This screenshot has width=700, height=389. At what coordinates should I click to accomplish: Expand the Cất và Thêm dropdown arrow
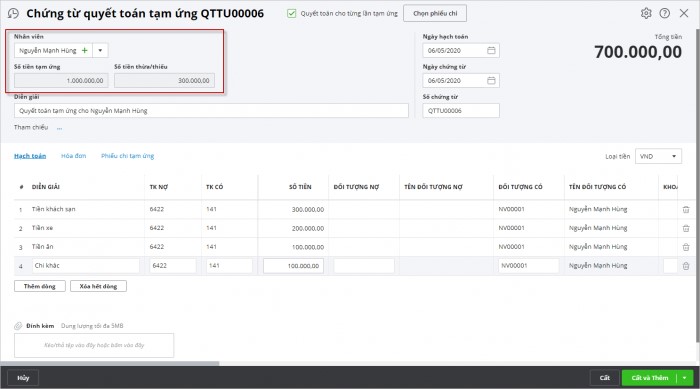684,378
